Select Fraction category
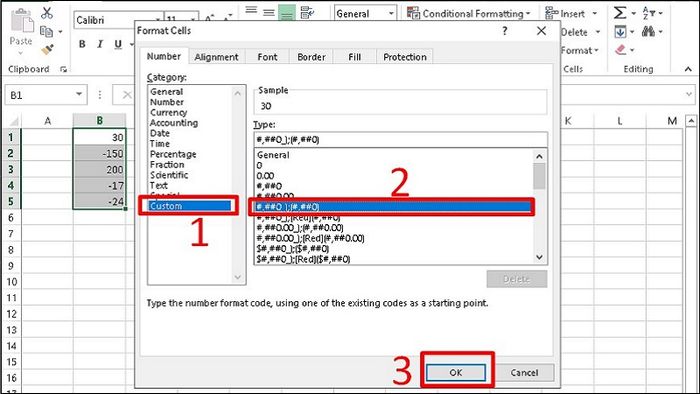The image size is (700, 394). (x=167, y=164)
